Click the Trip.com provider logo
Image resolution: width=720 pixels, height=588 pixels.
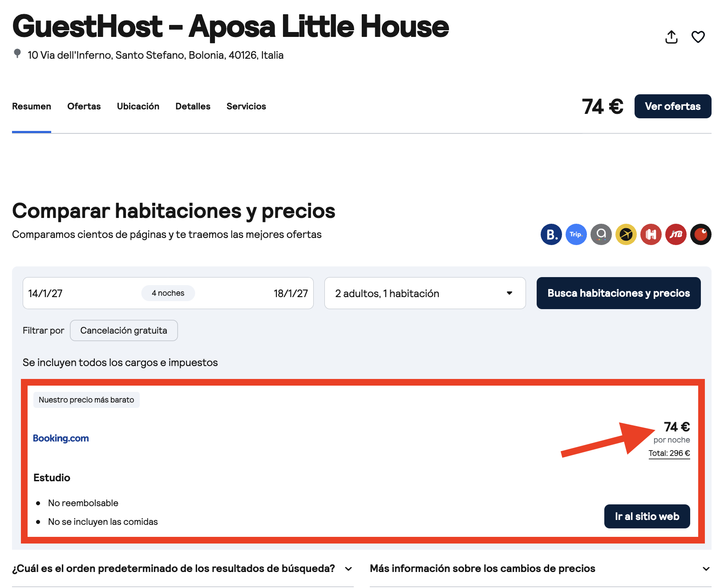pos(576,234)
